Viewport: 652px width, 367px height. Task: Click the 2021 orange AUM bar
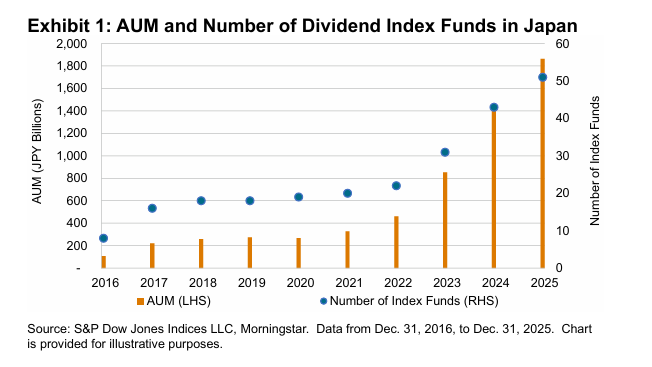click(x=348, y=249)
